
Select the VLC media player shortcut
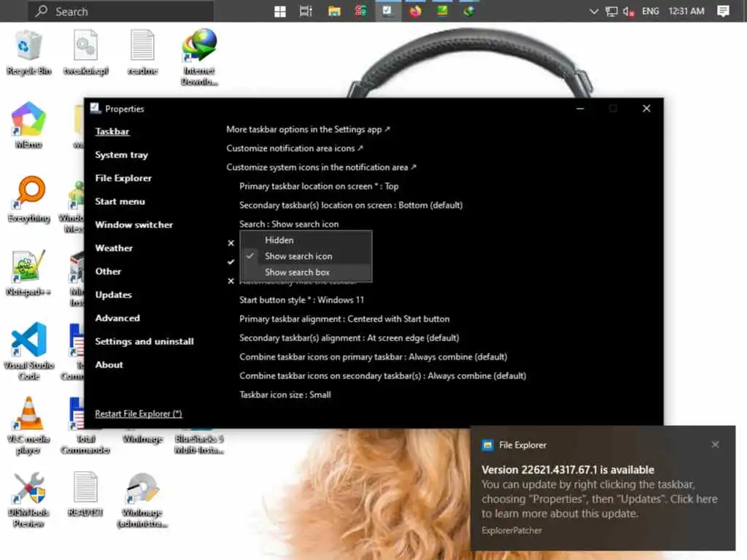coord(28,425)
